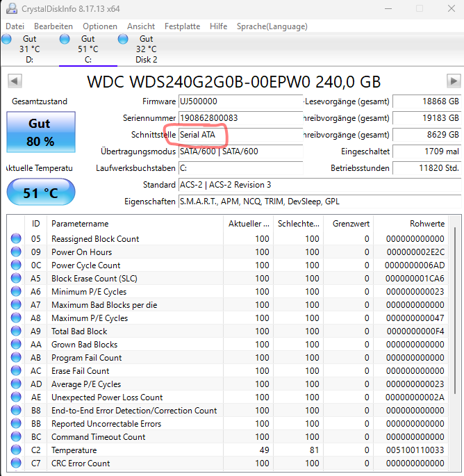
Task: Click the Standard field ACS-2 Revision 3
Action: 320,185
